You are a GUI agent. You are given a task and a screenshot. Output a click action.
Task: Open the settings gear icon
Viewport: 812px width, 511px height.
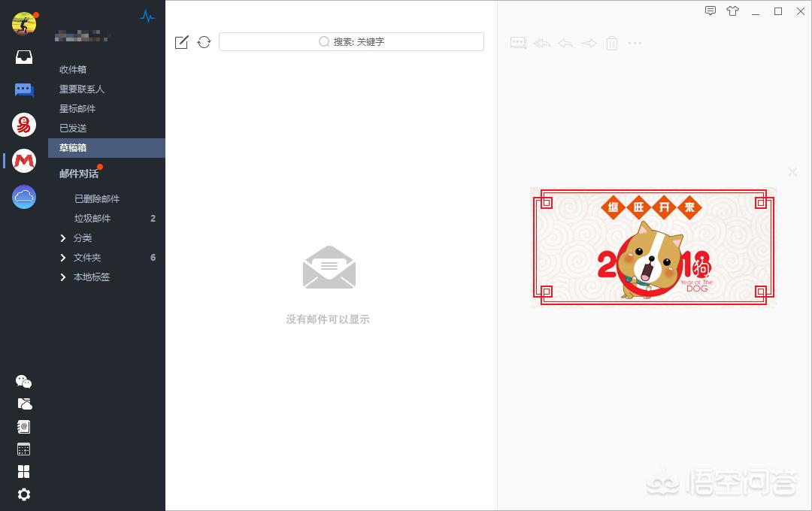point(24,494)
